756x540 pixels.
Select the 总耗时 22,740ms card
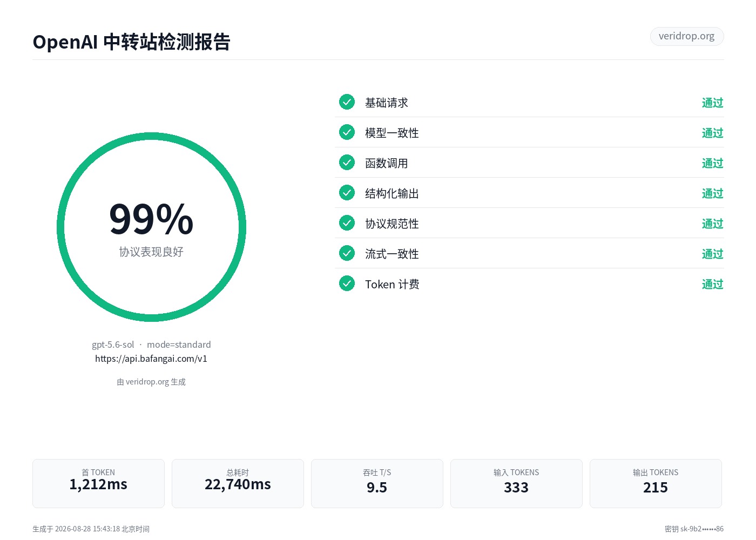pos(238,483)
